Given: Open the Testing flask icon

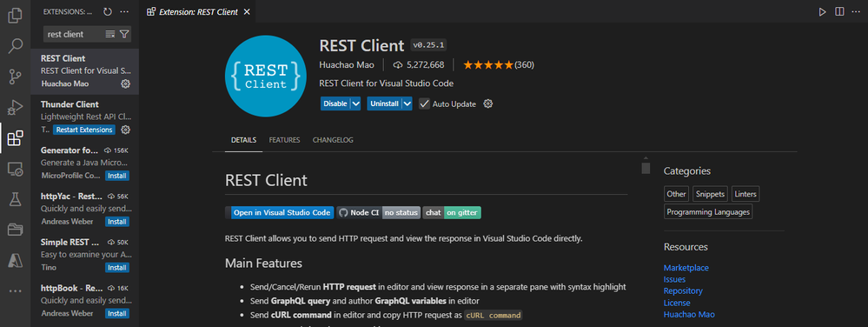Looking at the screenshot, I should pyautogui.click(x=15, y=199).
